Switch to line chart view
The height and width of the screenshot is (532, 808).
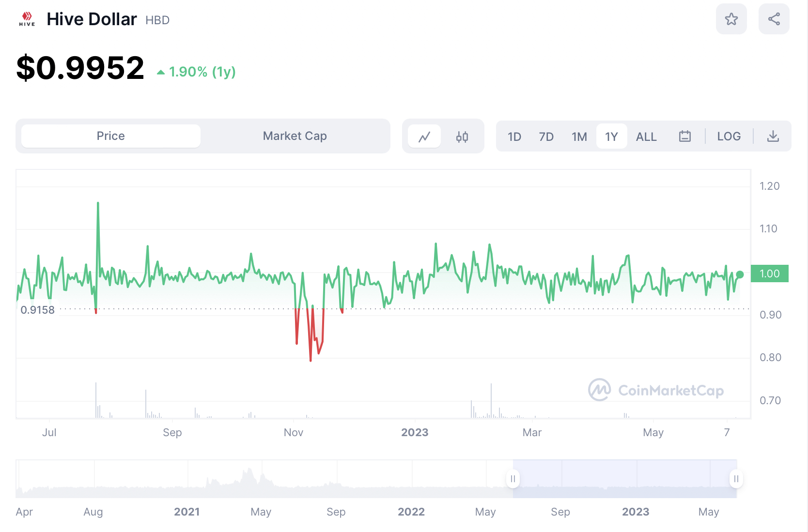pos(424,137)
